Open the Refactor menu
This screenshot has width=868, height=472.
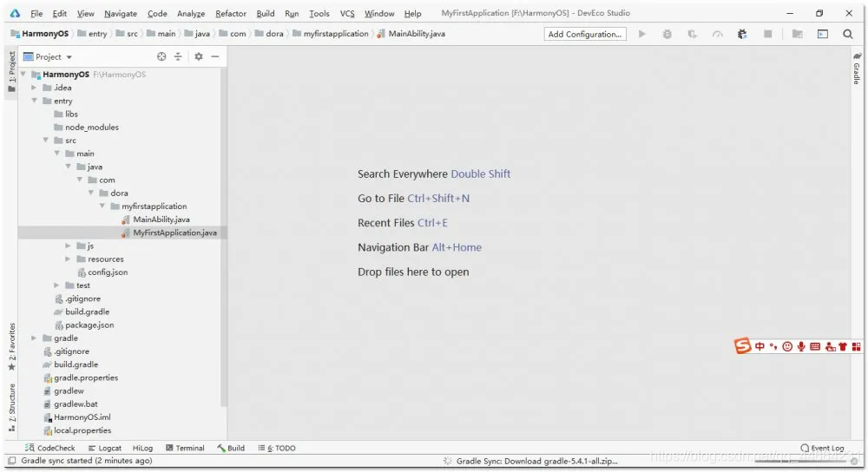[231, 13]
